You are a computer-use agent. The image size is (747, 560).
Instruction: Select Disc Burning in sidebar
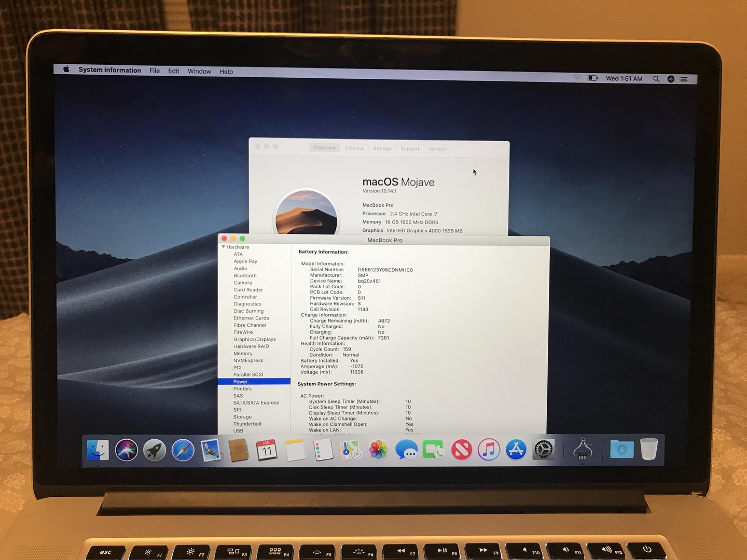(248, 311)
